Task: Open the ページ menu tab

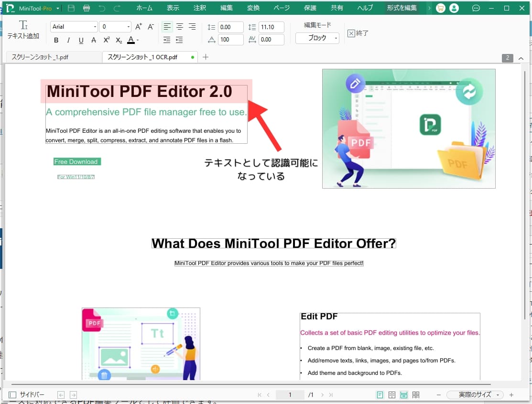Action: coord(282,8)
